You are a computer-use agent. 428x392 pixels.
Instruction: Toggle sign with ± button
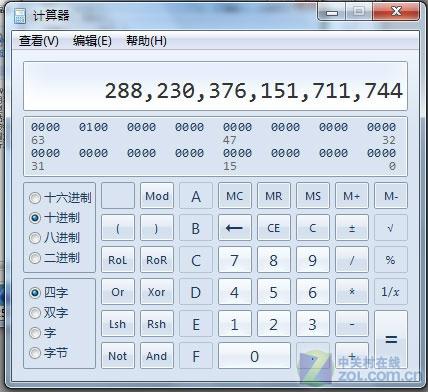pos(352,228)
